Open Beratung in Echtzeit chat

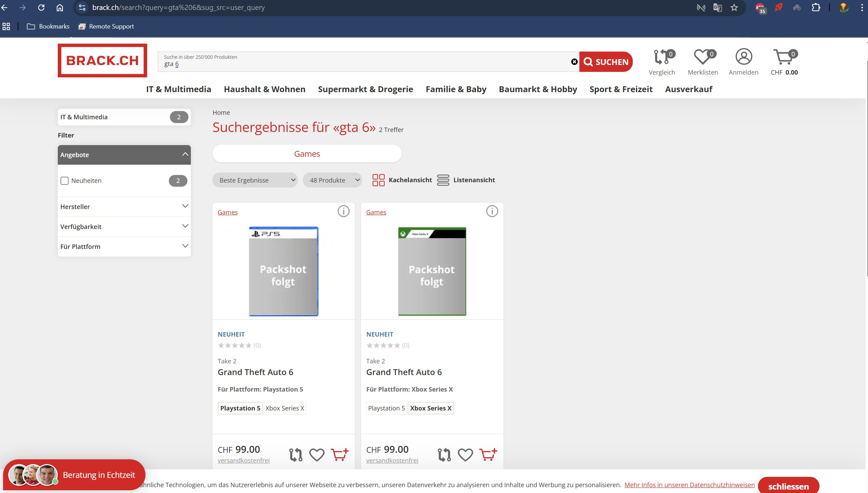[x=74, y=475]
